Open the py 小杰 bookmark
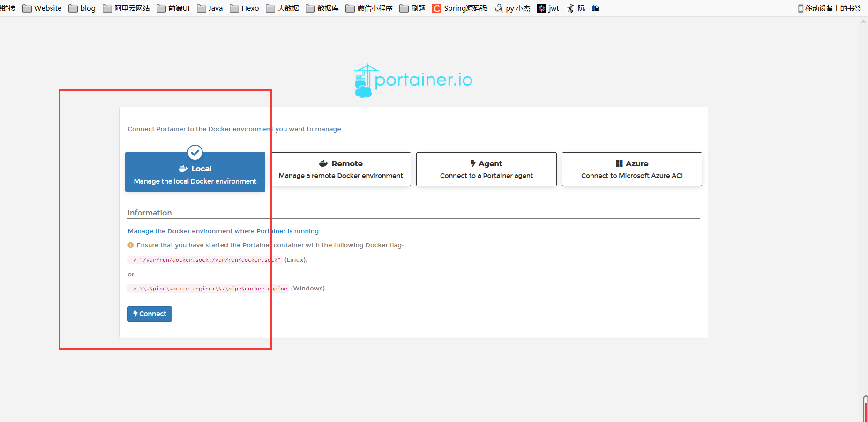Image resolution: width=868 pixels, height=422 pixels. [512, 8]
